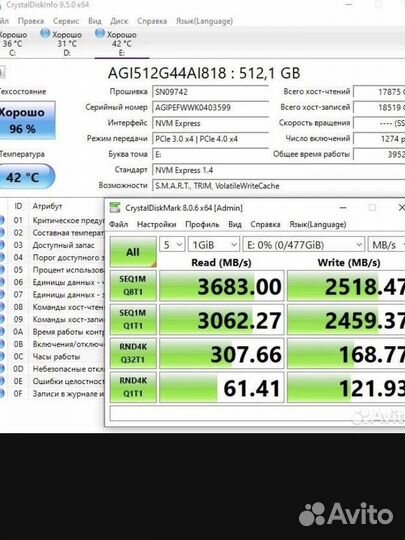
Task: Click Атрибут column header
Action: 47,206
